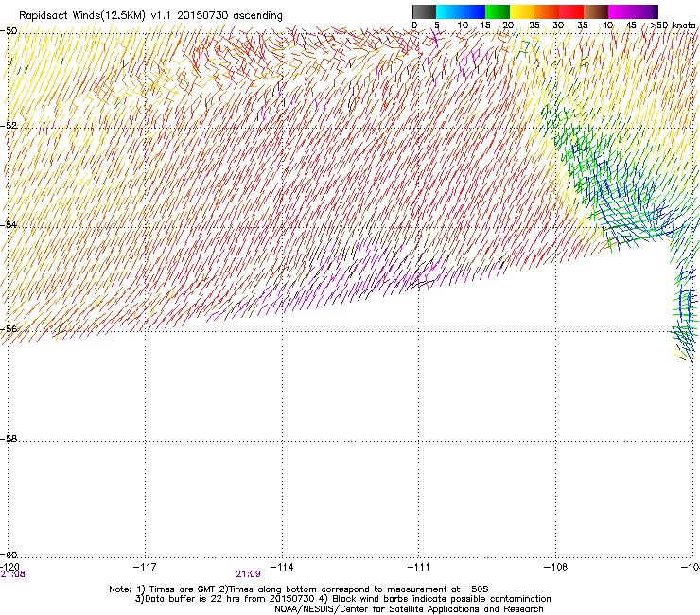
Task: Click the legend label '35'
Action: coord(583,26)
